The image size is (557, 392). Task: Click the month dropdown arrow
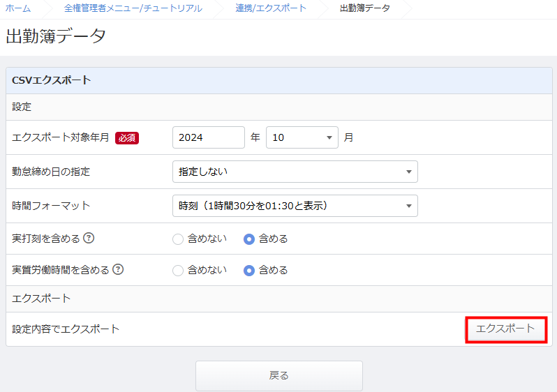click(x=329, y=138)
